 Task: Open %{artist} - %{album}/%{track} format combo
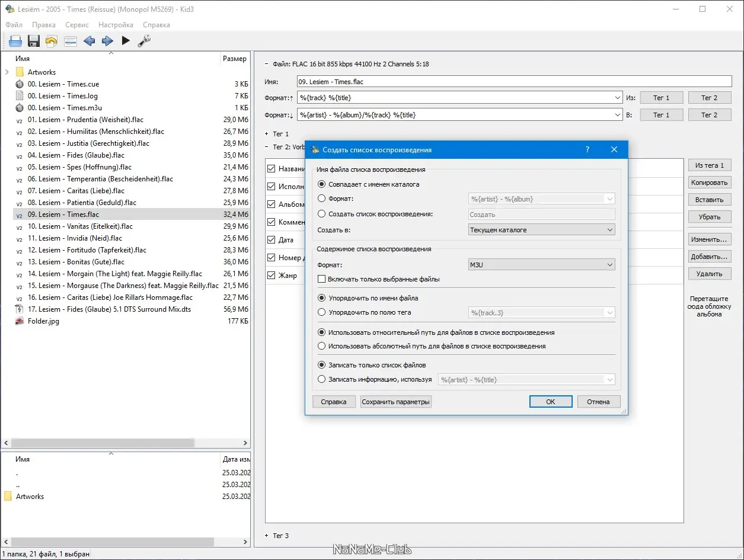tap(459, 115)
